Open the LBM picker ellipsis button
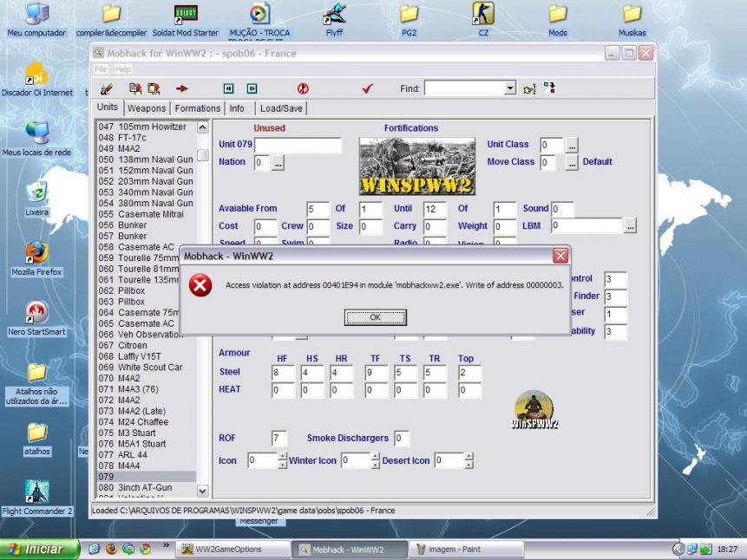747x560 pixels. (x=630, y=226)
